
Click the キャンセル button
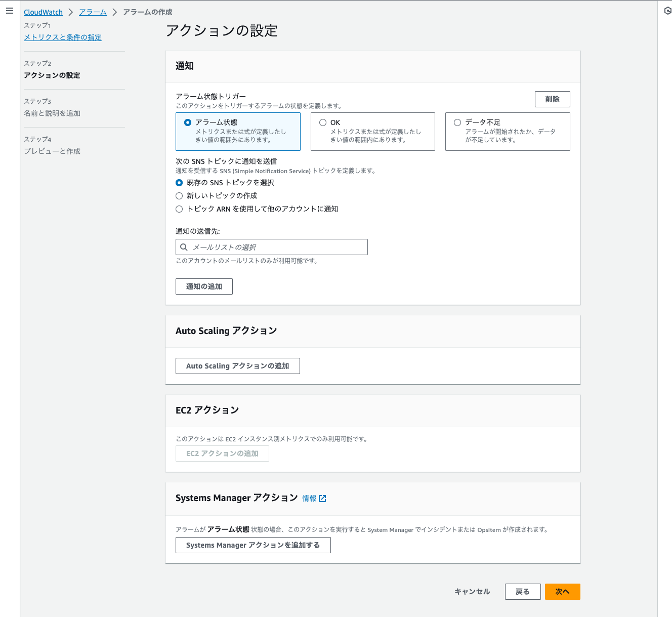click(472, 592)
